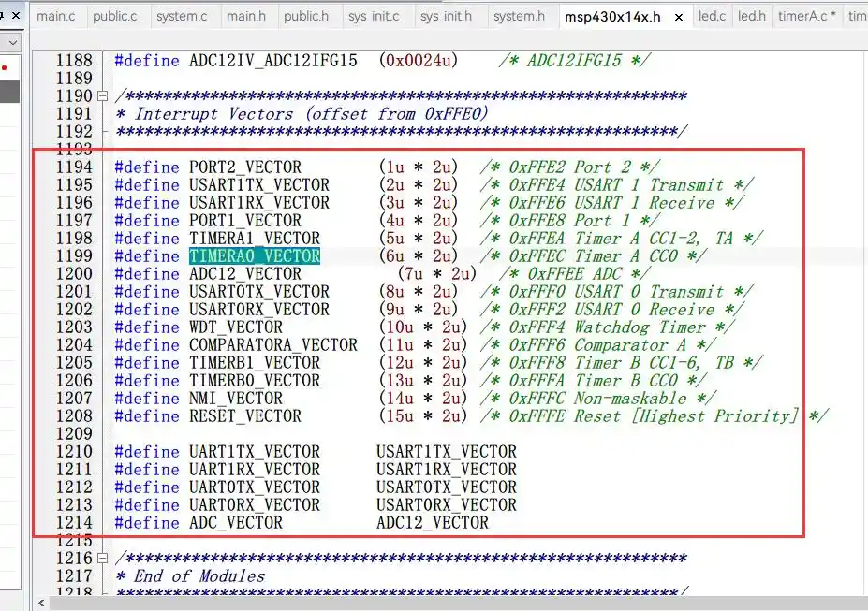The height and width of the screenshot is (611, 868).
Task: Go to the sys_init.c tab
Action: pyautogui.click(x=374, y=17)
